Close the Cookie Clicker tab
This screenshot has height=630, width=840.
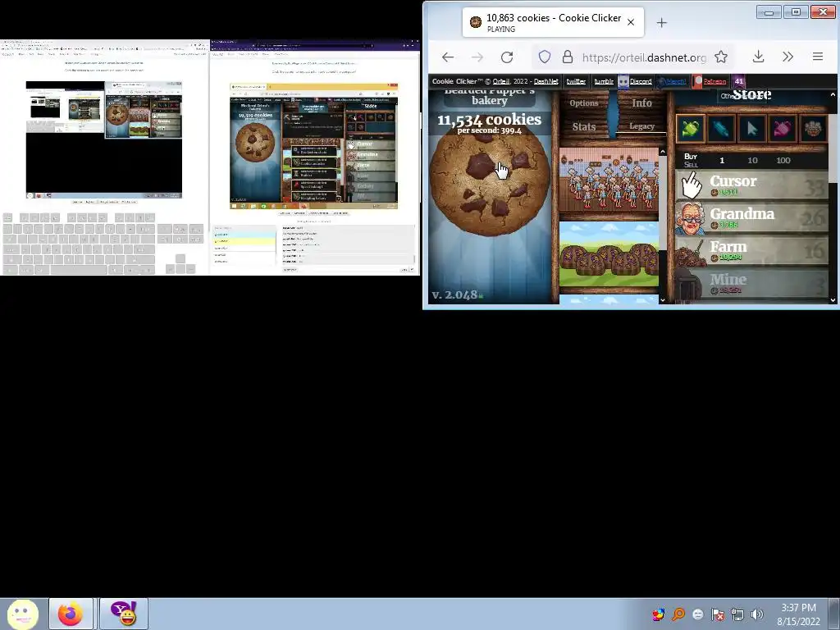coord(631,22)
